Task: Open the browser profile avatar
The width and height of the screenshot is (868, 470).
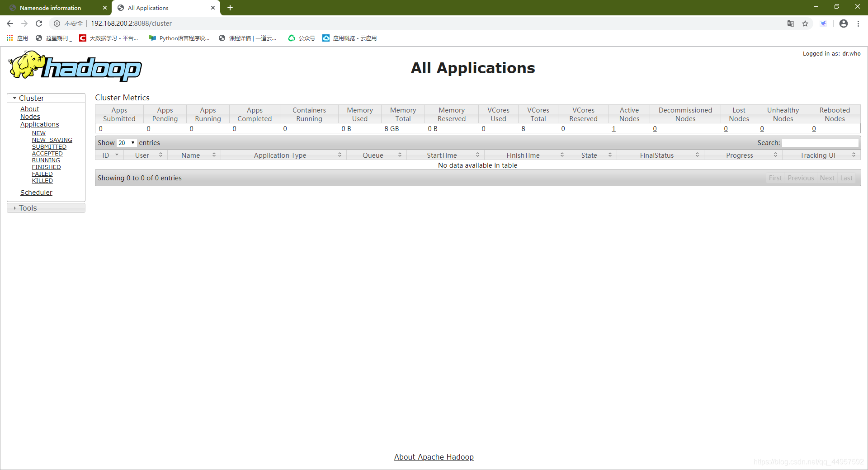Action: [x=844, y=23]
